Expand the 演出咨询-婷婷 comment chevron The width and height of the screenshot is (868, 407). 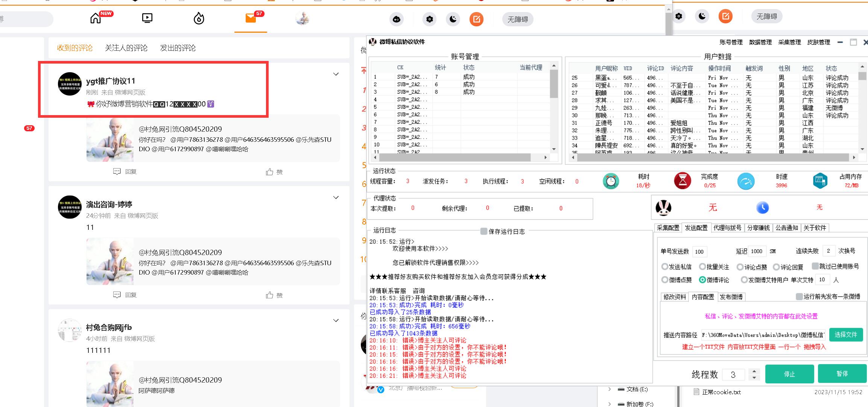click(336, 197)
